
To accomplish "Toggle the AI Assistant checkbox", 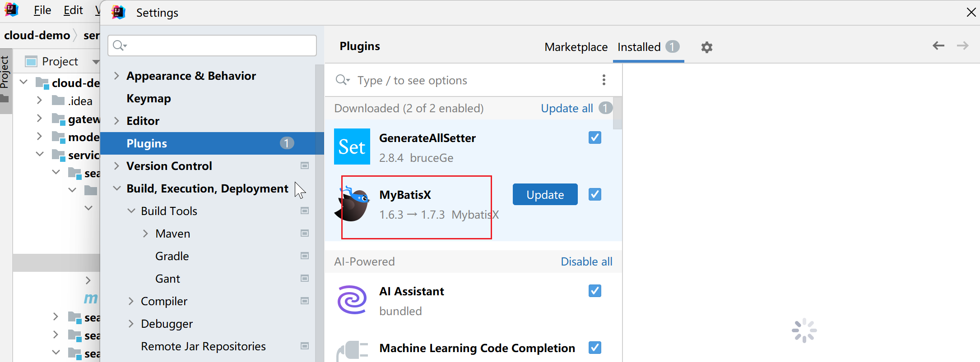I will point(595,291).
